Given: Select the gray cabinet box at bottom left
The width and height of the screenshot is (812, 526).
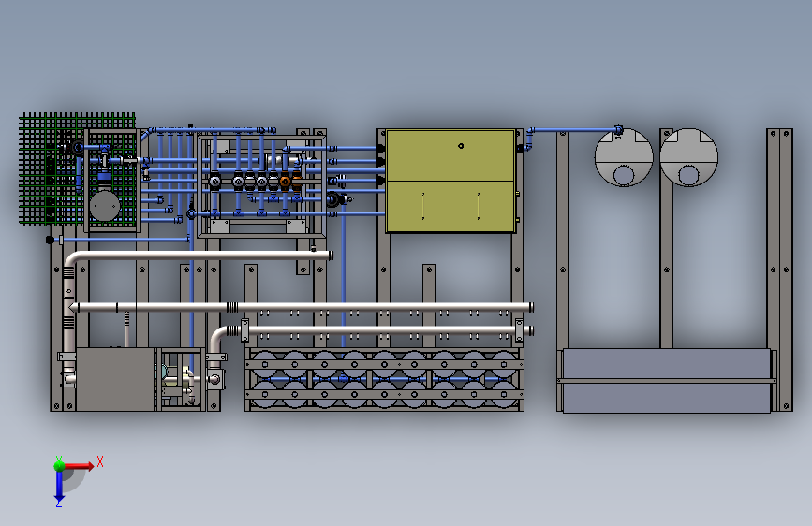Looking at the screenshot, I should (115, 379).
